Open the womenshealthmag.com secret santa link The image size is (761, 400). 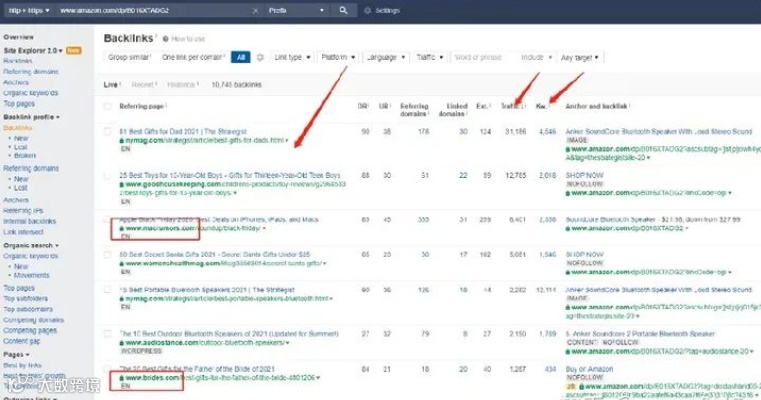pos(223,264)
